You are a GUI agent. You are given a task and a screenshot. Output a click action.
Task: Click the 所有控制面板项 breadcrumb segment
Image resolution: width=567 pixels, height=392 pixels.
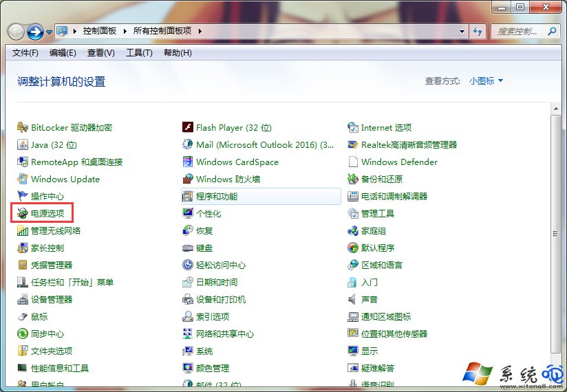tap(162, 31)
